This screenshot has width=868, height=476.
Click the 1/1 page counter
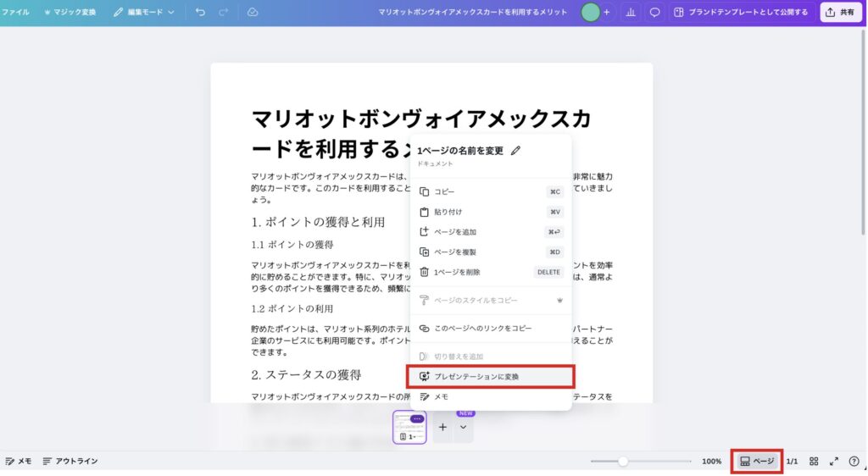(x=793, y=461)
